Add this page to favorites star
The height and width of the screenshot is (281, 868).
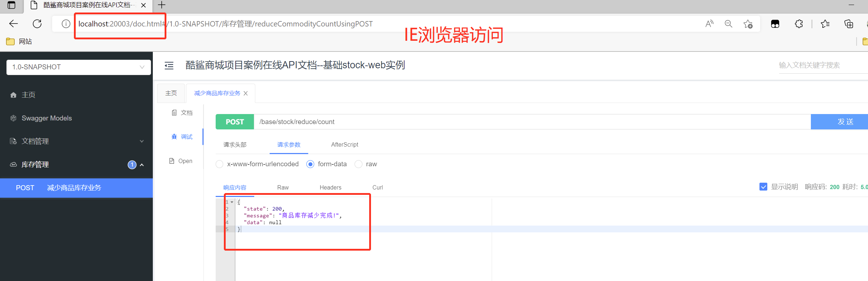(x=748, y=24)
